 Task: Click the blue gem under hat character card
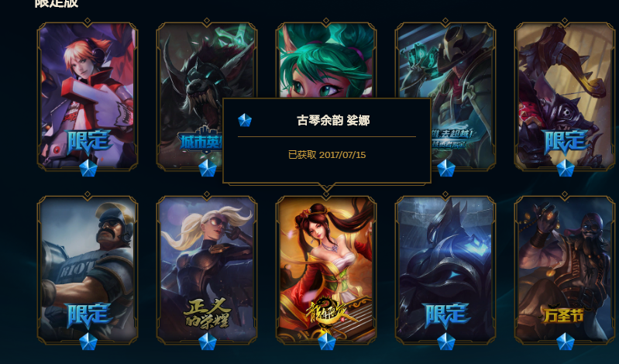(x=446, y=168)
